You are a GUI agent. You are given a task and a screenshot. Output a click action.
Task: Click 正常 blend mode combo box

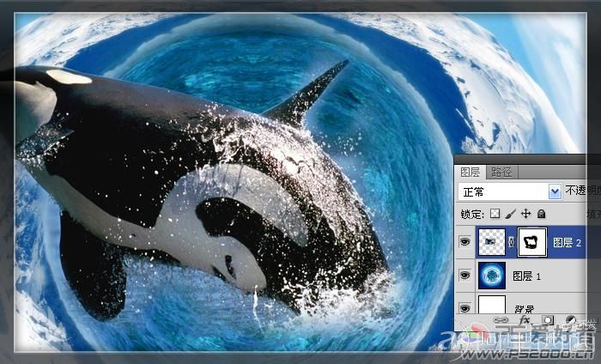click(x=510, y=191)
